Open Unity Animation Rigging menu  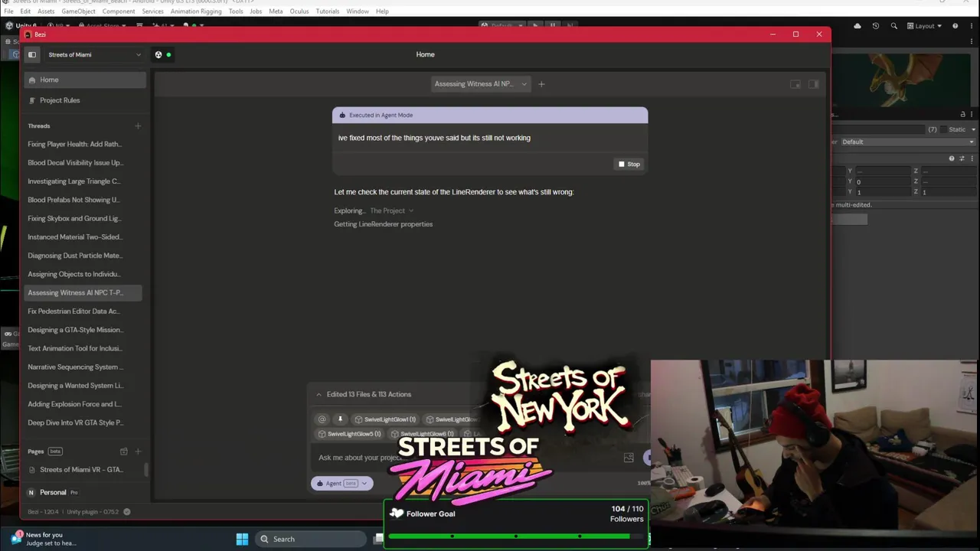coord(196,11)
